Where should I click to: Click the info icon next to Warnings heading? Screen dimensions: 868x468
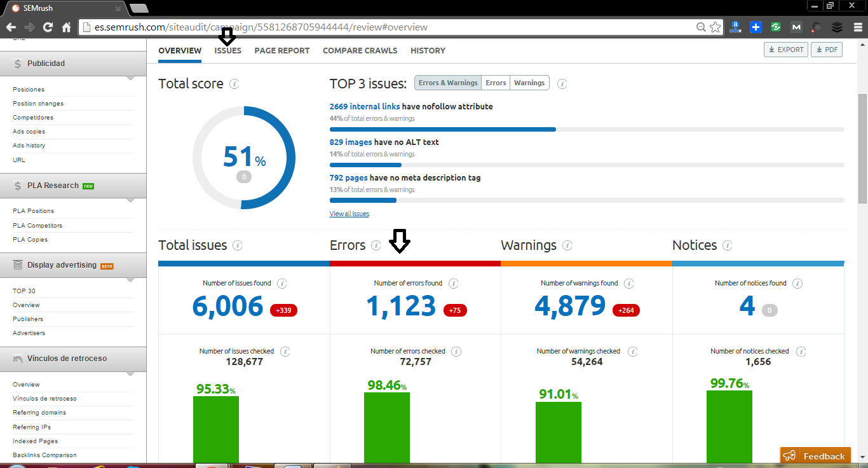coord(566,245)
